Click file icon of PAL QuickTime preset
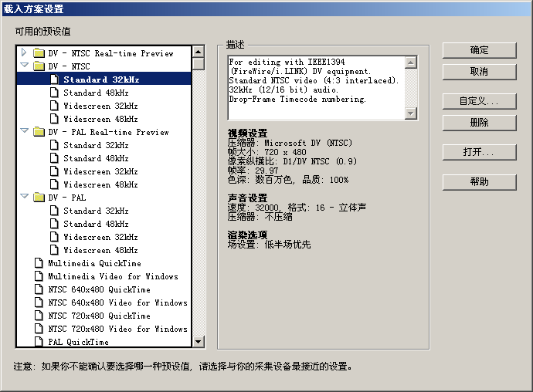533x392 pixels. [x=39, y=341]
